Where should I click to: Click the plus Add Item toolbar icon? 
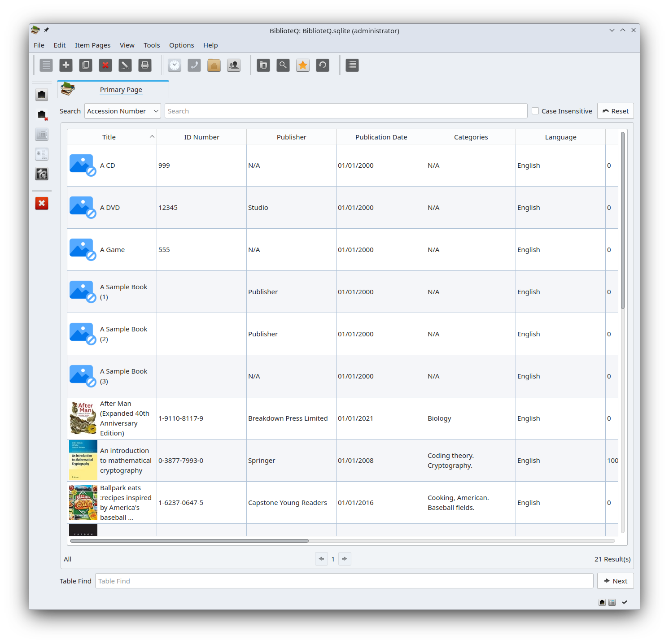click(x=66, y=65)
